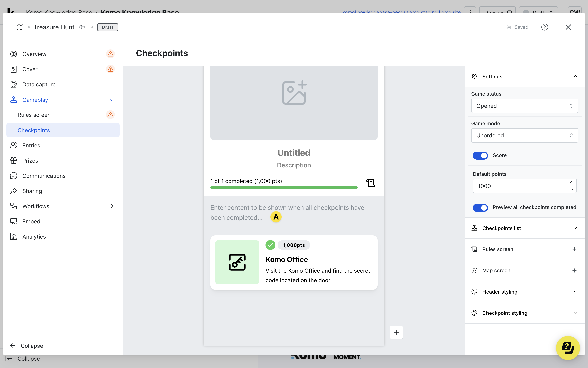Open the Game status dropdown
Screen dimensions: 588x368
click(524, 106)
